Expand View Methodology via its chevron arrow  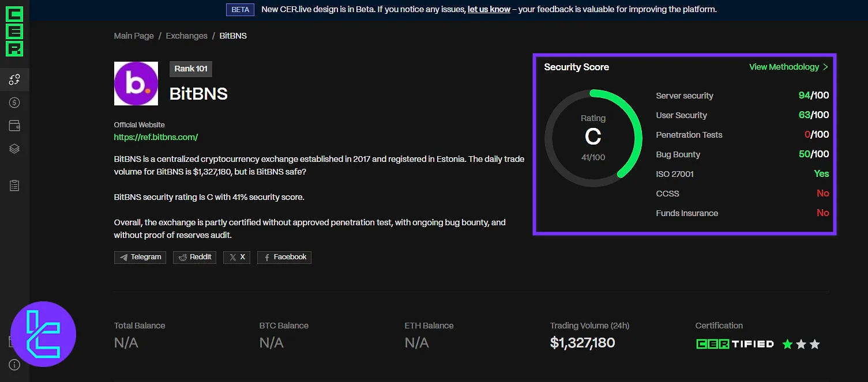pyautogui.click(x=825, y=67)
